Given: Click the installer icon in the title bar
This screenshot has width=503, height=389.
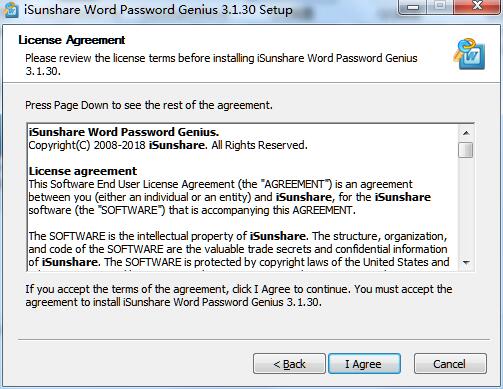Looking at the screenshot, I should click(10, 9).
